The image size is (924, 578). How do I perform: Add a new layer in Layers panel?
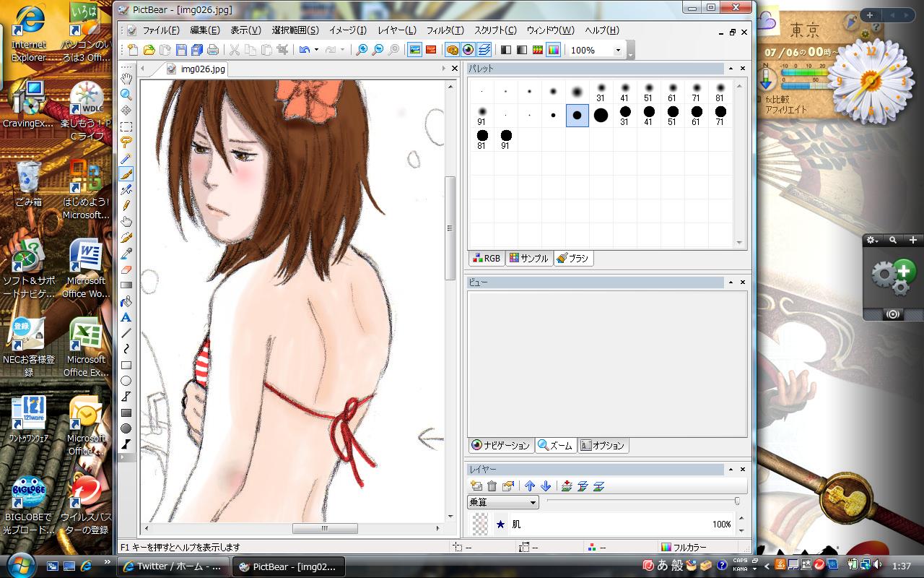pos(476,486)
